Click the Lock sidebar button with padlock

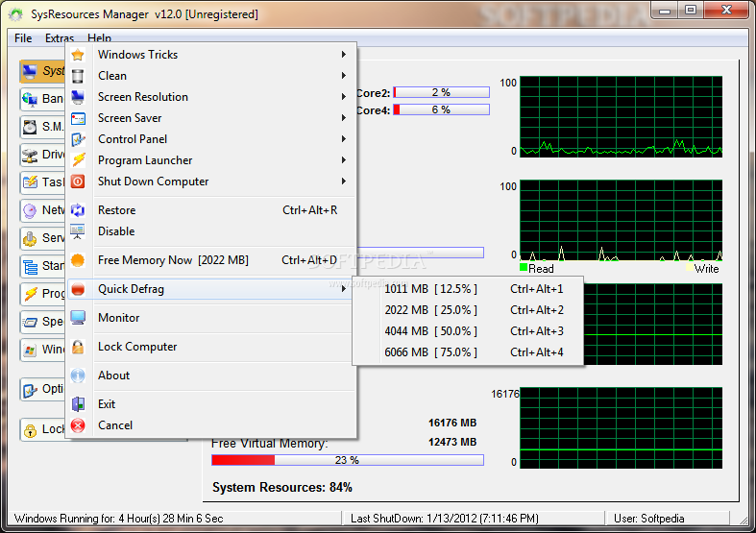pyautogui.click(x=42, y=429)
